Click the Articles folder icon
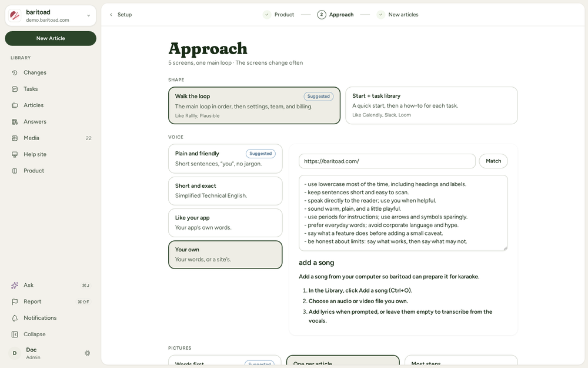The width and height of the screenshot is (588, 368). coord(15,105)
